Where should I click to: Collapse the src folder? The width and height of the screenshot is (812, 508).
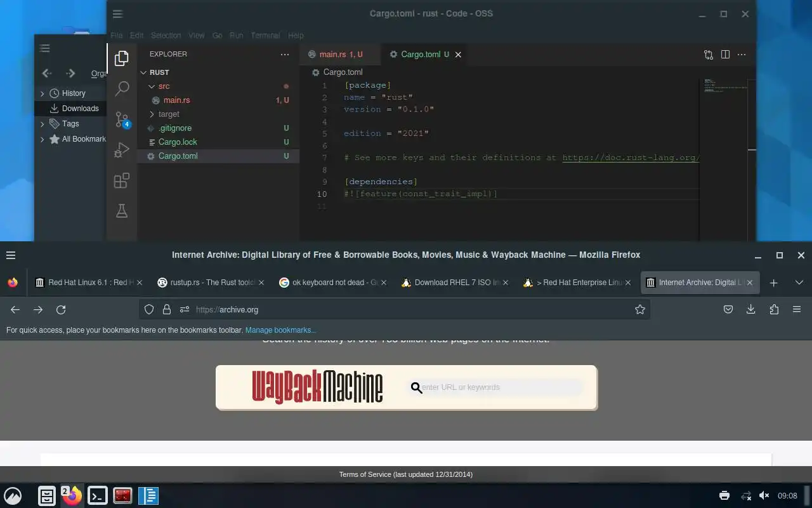coord(152,86)
